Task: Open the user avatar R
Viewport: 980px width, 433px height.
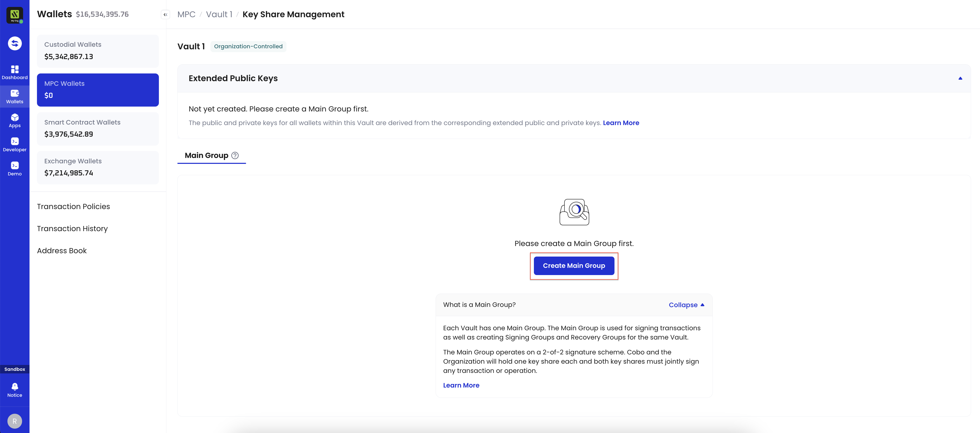Action: pyautogui.click(x=15, y=421)
